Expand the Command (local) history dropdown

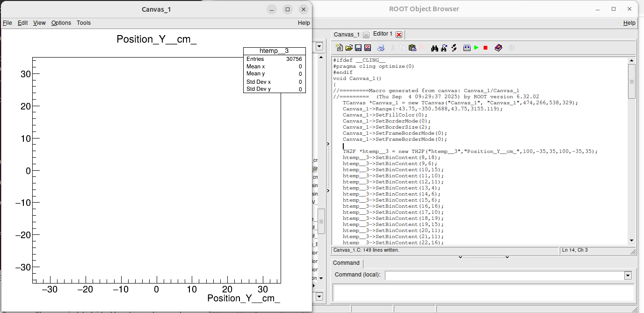click(628, 276)
